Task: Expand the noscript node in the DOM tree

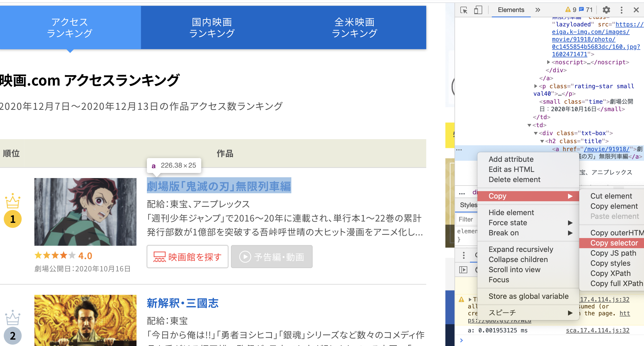Action: [x=549, y=62]
